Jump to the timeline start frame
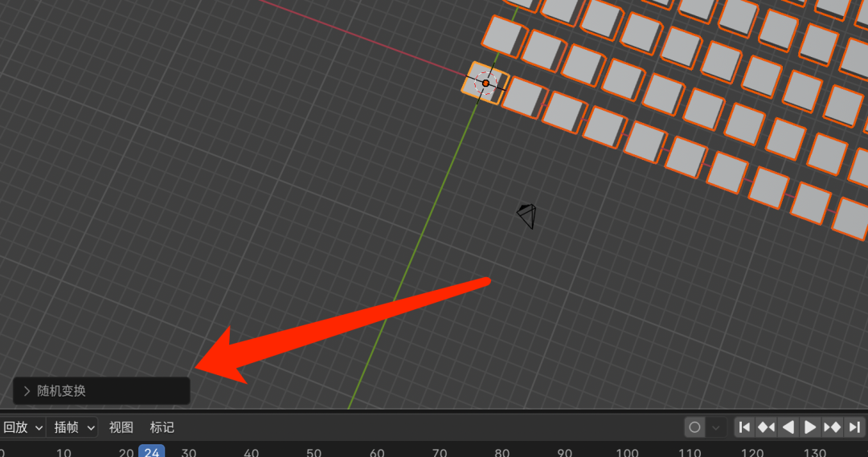Screen dimensions: 868x457 click(x=745, y=427)
